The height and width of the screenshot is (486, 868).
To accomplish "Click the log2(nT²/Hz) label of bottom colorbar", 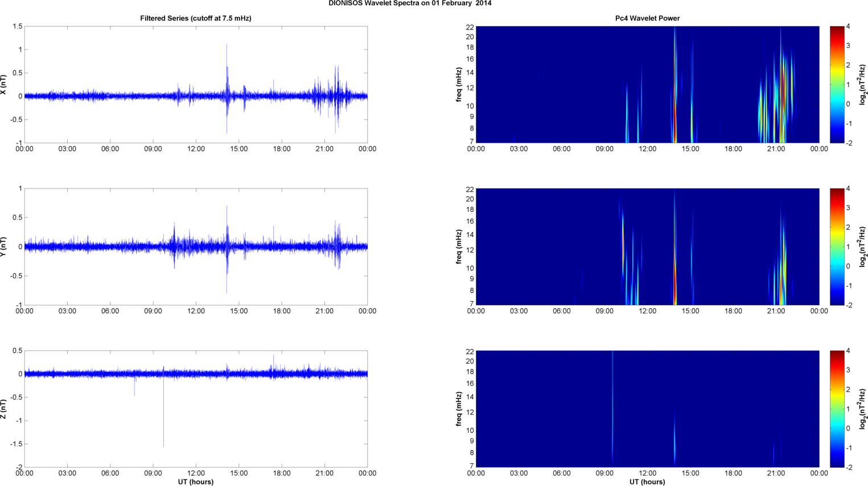I will click(x=863, y=409).
